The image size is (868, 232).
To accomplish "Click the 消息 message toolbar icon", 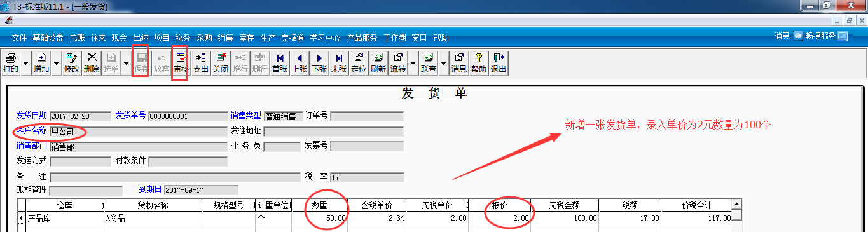I will [x=458, y=62].
